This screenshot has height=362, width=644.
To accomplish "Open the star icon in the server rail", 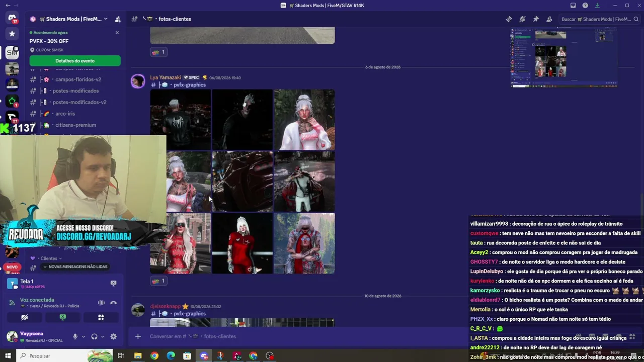I will click(12, 34).
